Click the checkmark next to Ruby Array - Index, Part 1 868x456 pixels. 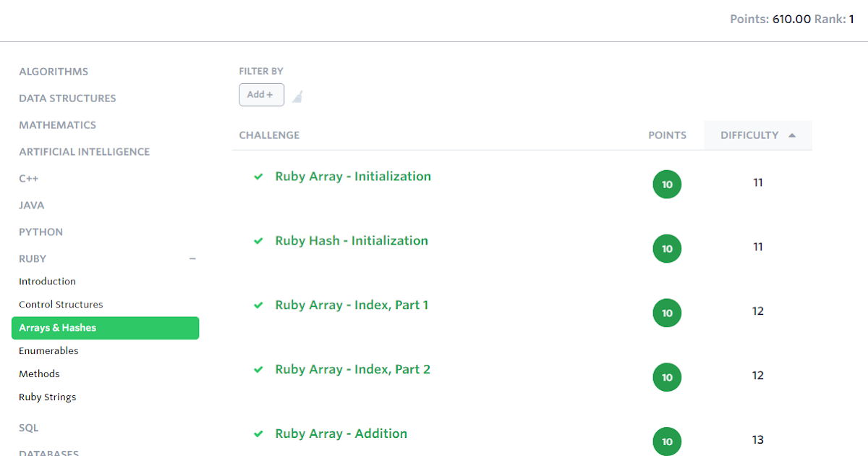pyautogui.click(x=258, y=305)
